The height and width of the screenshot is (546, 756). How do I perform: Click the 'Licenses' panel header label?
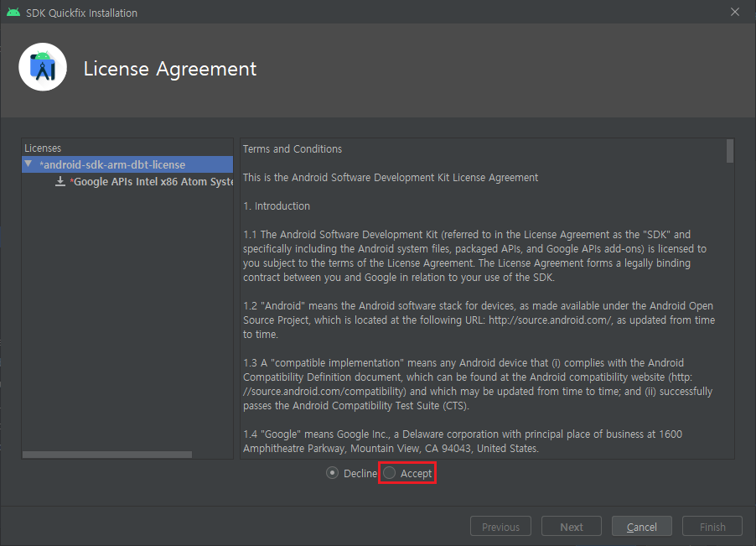coord(43,148)
